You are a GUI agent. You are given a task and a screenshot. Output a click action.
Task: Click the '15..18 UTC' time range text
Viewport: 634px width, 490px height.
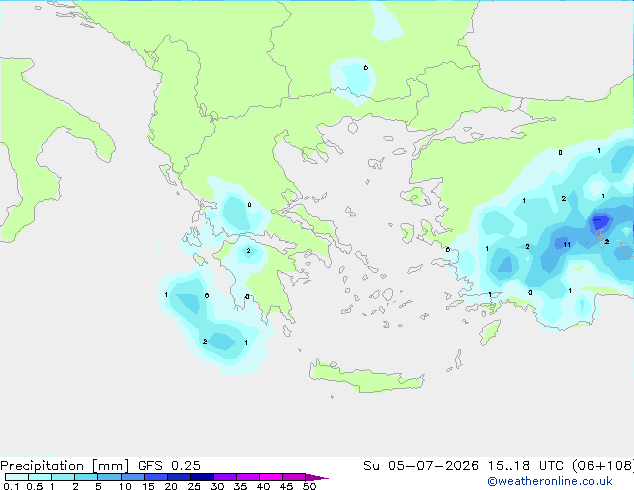pyautogui.click(x=525, y=466)
